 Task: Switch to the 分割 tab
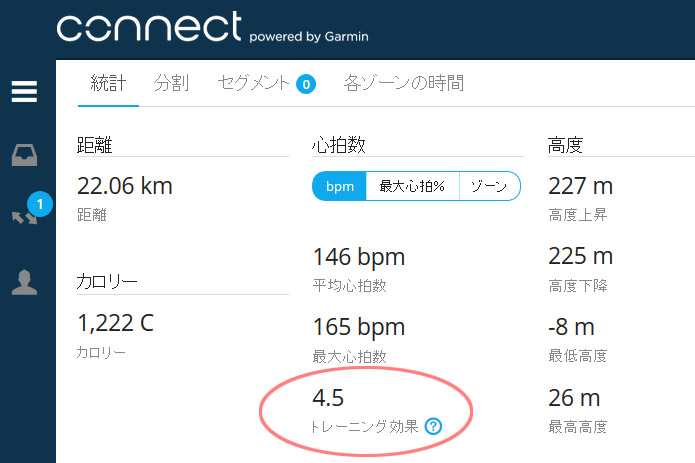tap(171, 83)
